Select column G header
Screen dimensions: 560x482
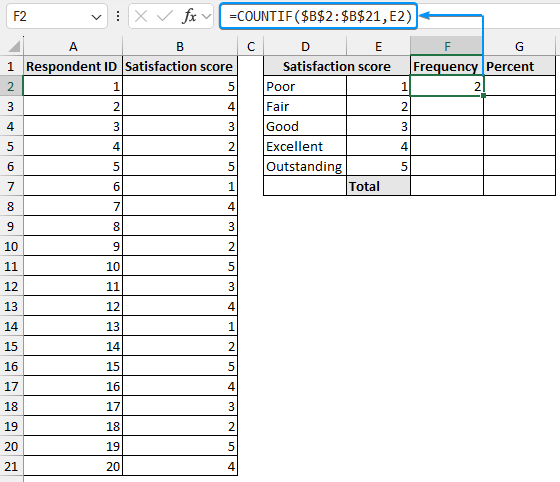coord(519,46)
